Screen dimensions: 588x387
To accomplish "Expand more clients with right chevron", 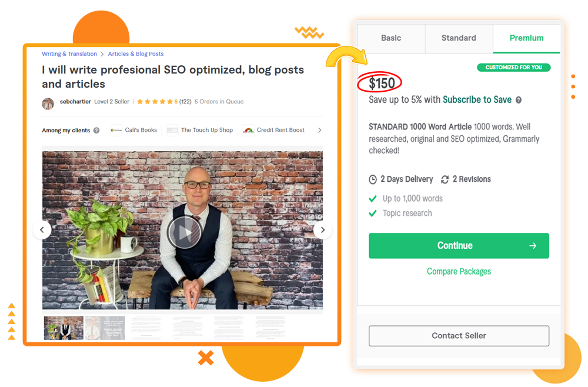I will pos(319,130).
